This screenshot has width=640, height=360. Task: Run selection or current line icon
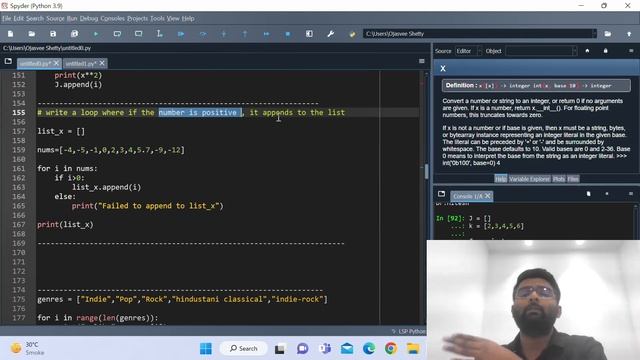[160, 34]
